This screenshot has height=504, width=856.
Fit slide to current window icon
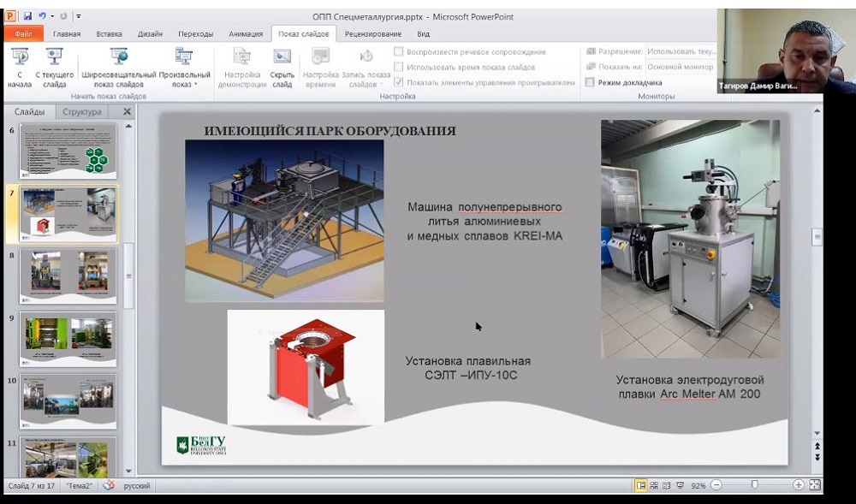(x=814, y=485)
